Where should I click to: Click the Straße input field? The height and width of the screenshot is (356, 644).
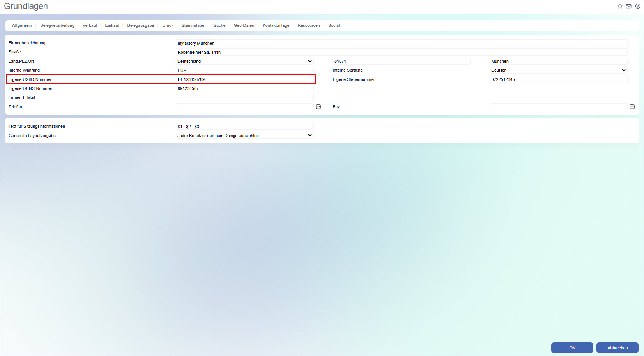click(402, 52)
